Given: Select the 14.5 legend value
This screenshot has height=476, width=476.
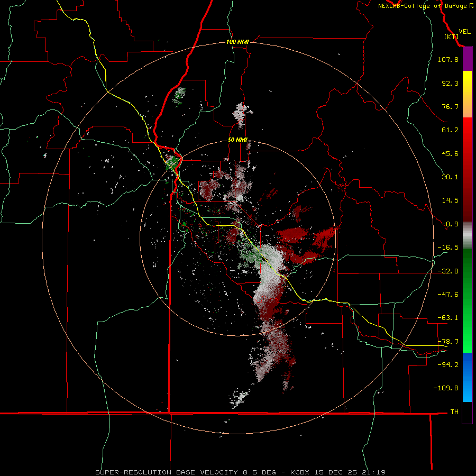Looking at the screenshot, I should pyautogui.click(x=450, y=200).
